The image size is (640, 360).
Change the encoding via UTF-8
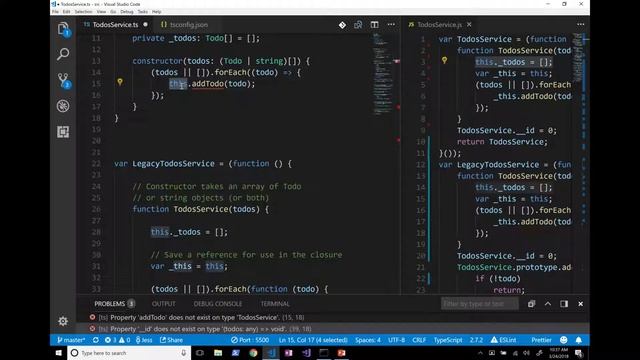point(396,340)
